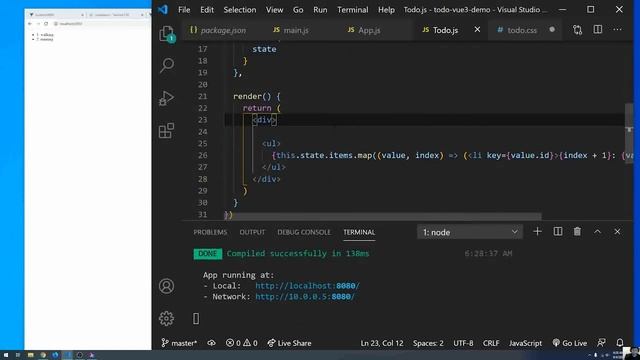Click the unsaved dot on todo.css tab

point(552,30)
